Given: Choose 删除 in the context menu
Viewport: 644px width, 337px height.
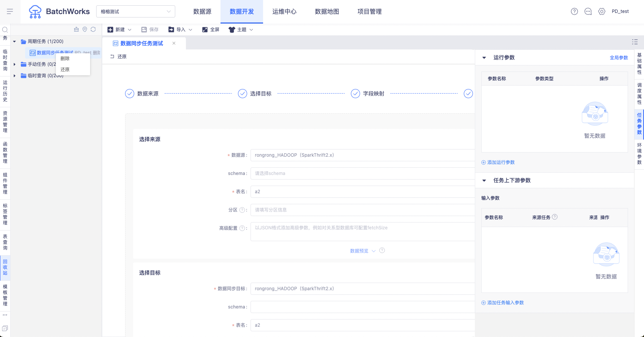Looking at the screenshot, I should pos(73,59).
